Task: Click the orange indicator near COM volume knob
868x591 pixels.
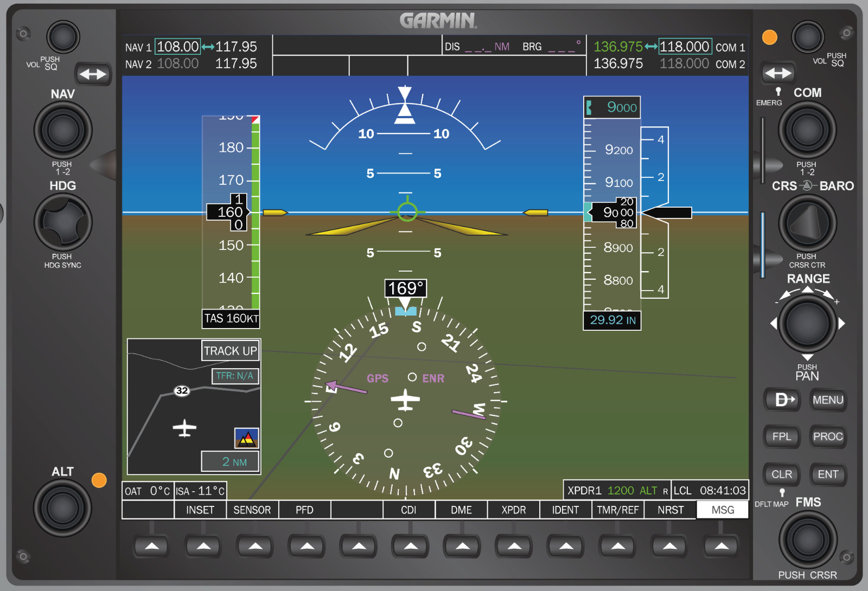Action: coord(770,37)
